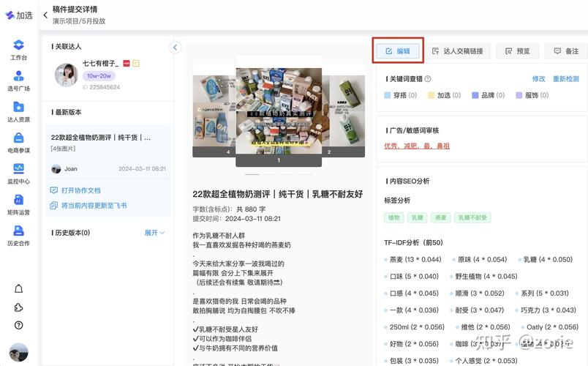This screenshot has width=588, height=366.
Task: Click the flagged sensitive words 优秀、减肥、最、鼻祖
Action: coord(417,146)
